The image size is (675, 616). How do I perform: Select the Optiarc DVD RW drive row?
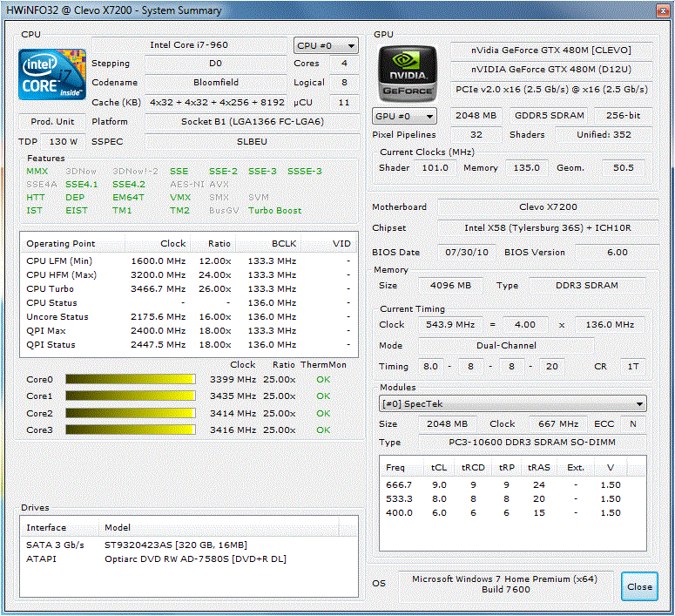coord(188,558)
